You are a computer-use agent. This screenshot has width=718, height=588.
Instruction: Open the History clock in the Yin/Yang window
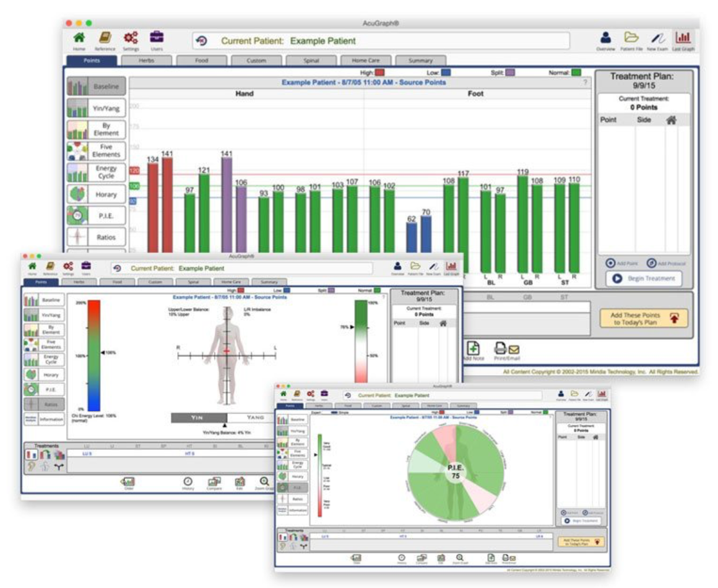[x=188, y=482]
